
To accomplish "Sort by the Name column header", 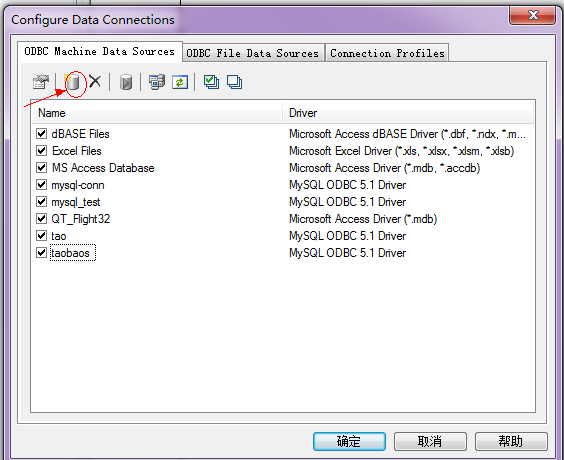I will [157, 113].
